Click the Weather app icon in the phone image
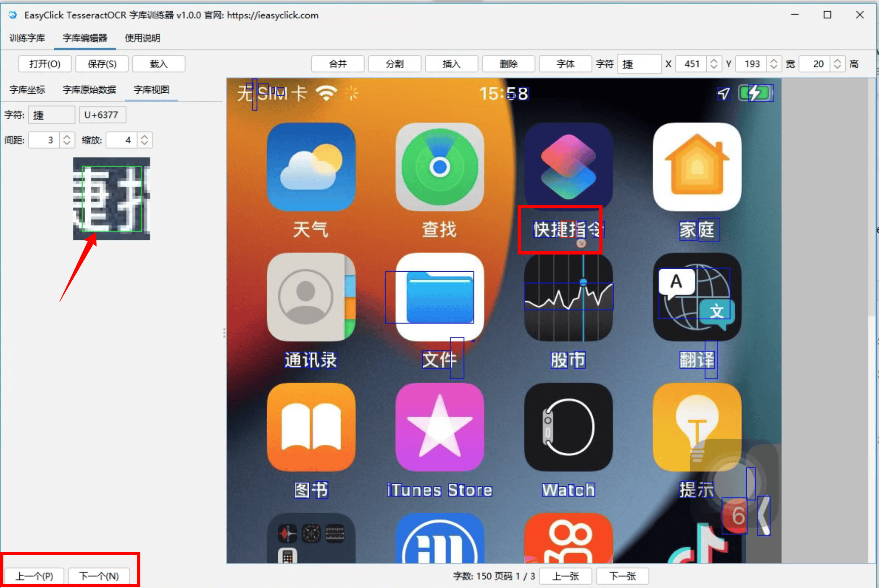Viewport: 879px width, 588px height. click(x=311, y=167)
